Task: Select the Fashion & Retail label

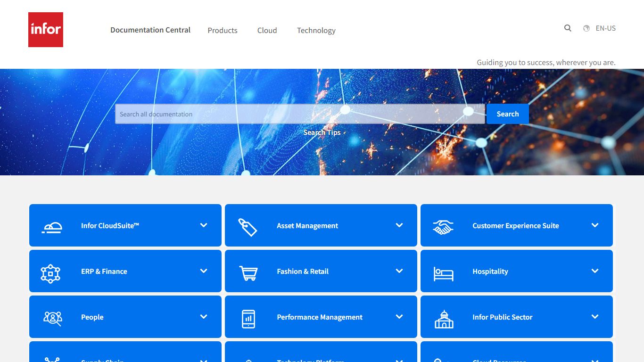Action: (x=303, y=271)
